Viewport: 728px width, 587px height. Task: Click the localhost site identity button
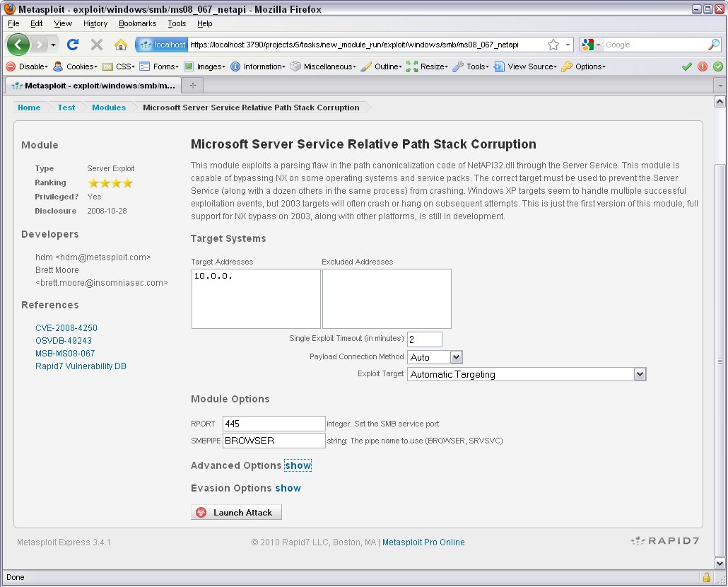[x=162, y=45]
